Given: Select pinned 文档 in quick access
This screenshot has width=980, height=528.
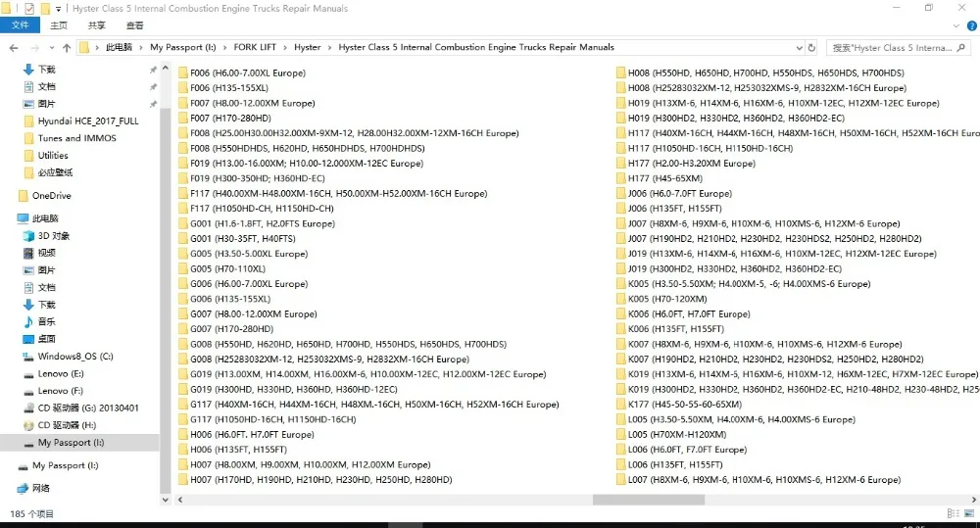Looking at the screenshot, I should point(46,86).
